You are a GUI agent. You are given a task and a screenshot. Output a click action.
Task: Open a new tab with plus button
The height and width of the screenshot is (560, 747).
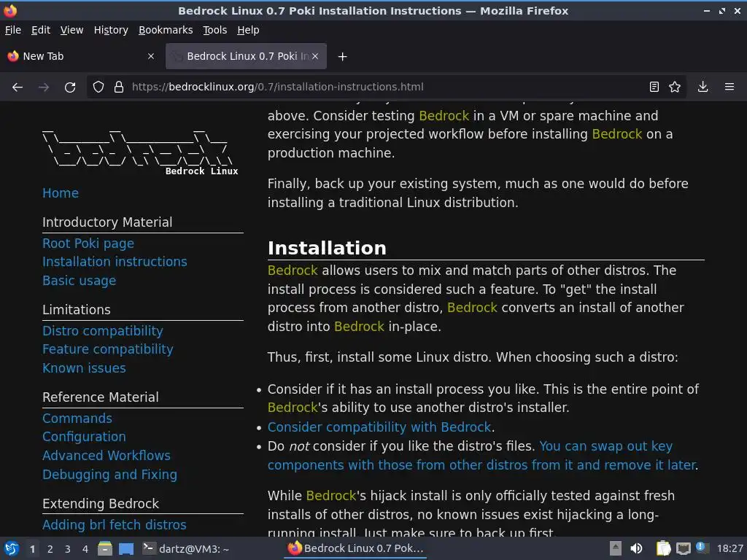coord(342,57)
